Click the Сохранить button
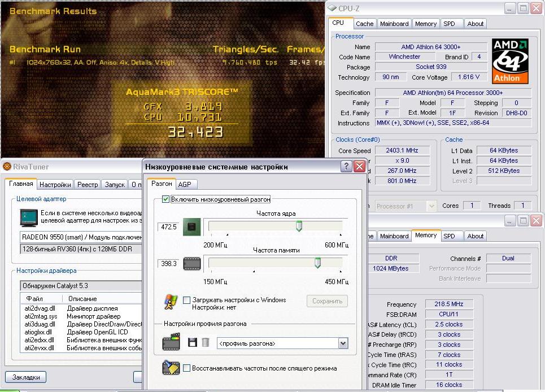545x392 pixels. (x=327, y=301)
